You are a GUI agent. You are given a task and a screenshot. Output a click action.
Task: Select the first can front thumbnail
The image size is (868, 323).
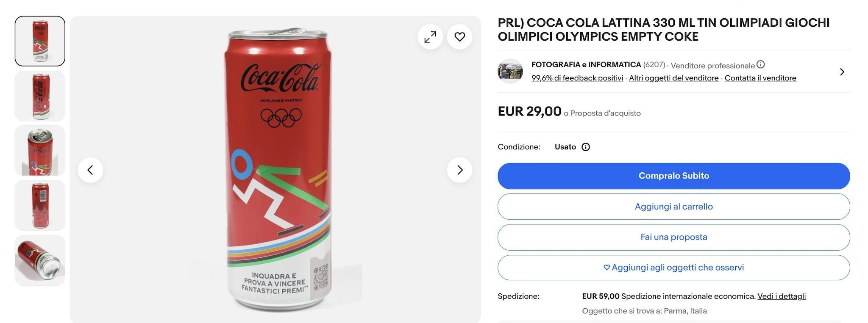tap(40, 41)
